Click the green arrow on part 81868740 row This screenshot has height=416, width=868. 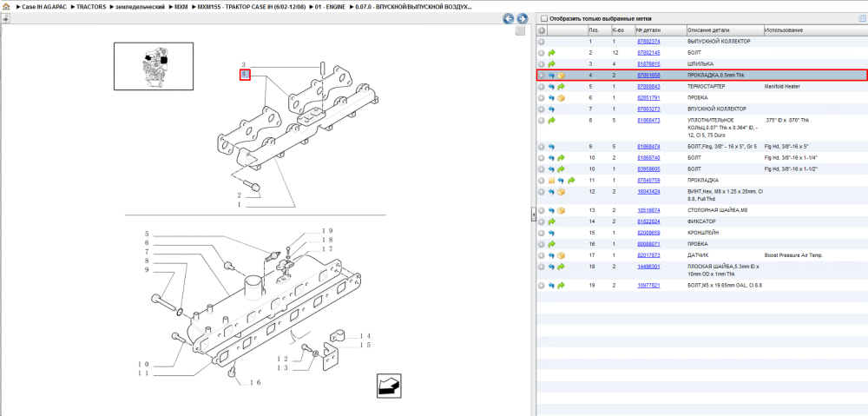561,158
